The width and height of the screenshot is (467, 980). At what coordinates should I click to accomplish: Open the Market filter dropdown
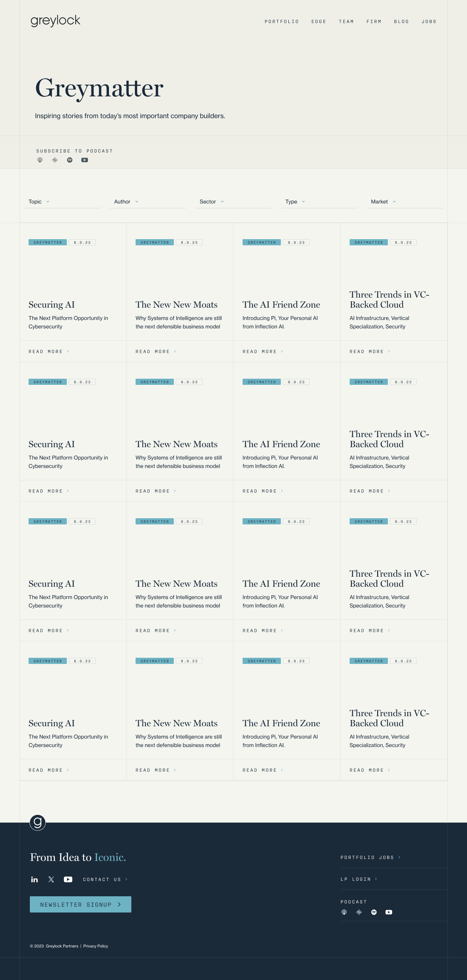click(383, 202)
